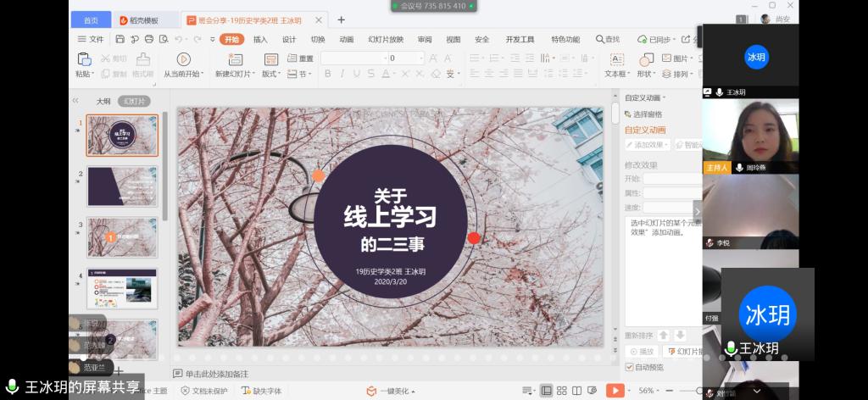Insert a text box using 文本框

point(616,59)
